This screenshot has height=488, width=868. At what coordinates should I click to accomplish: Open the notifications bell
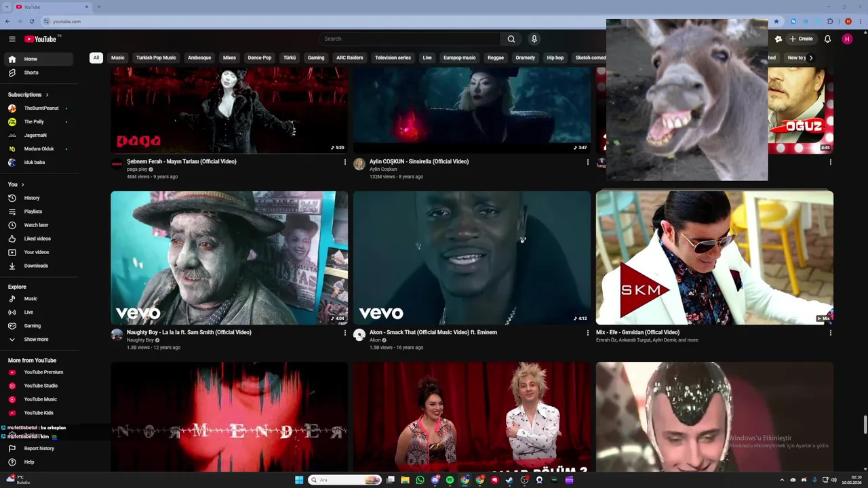click(827, 39)
